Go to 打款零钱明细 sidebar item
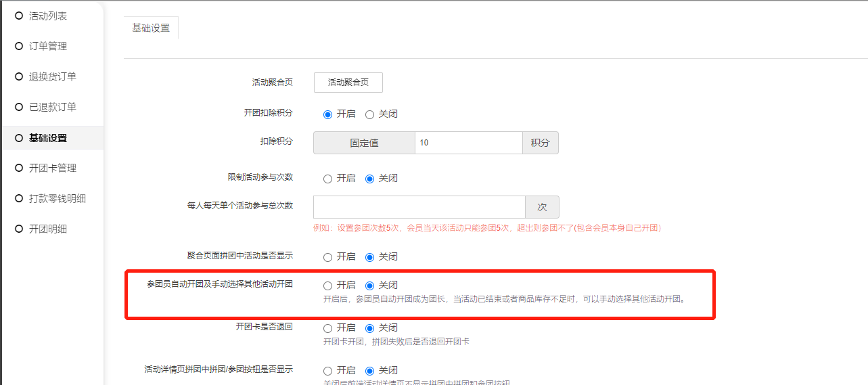868x385 pixels. coord(57,198)
